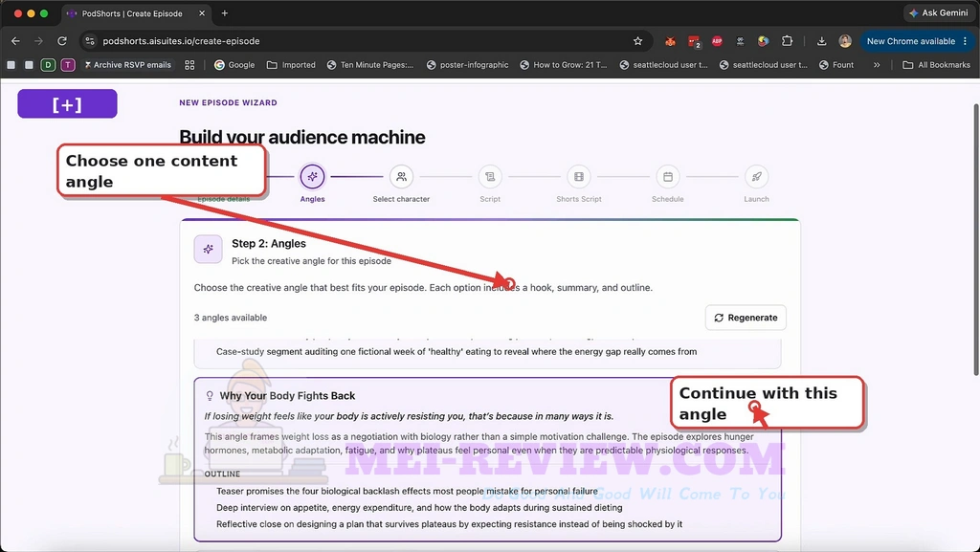Reload the PodShorts page

tap(62, 41)
